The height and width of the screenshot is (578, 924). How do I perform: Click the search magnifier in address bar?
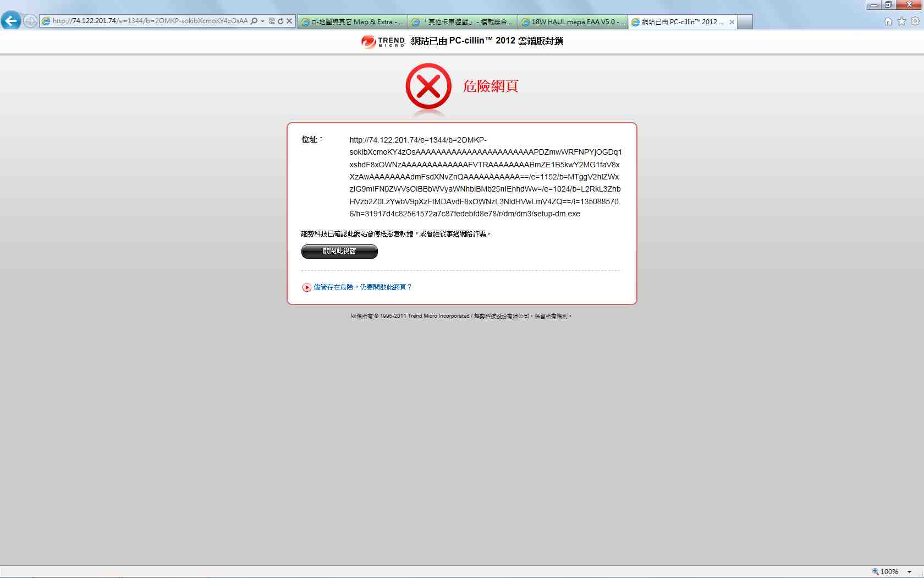point(254,21)
